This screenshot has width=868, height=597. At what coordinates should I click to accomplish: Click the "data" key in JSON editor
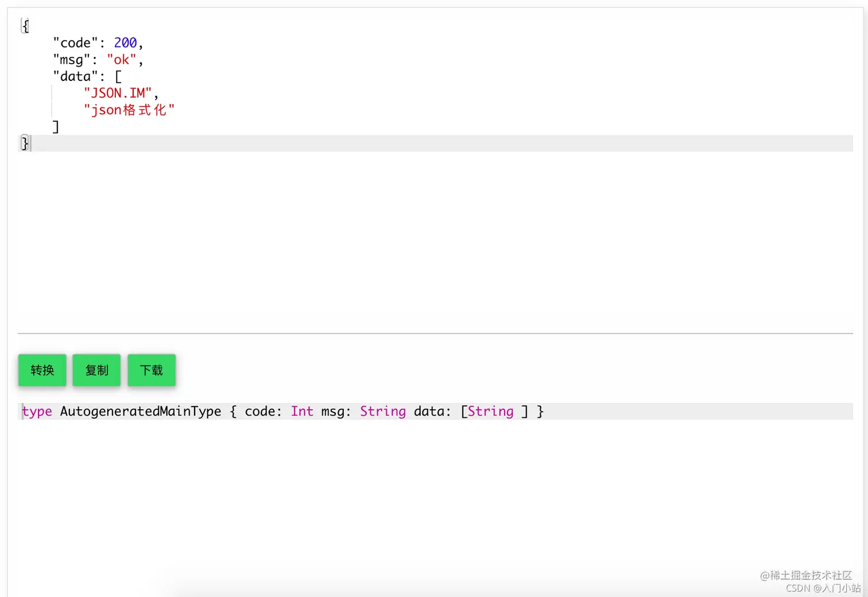pos(76,76)
